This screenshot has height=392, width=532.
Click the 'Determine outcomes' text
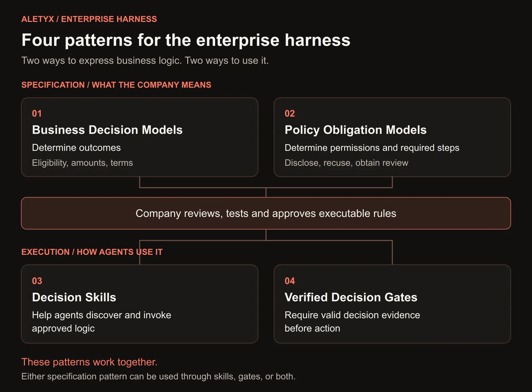pos(76,147)
